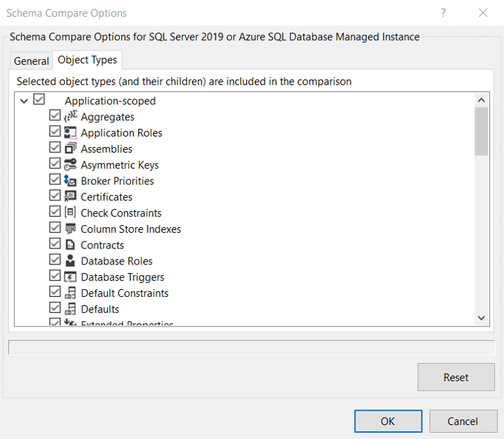Select the Column Store Indexes label
The width and height of the screenshot is (504, 439).
131,229
